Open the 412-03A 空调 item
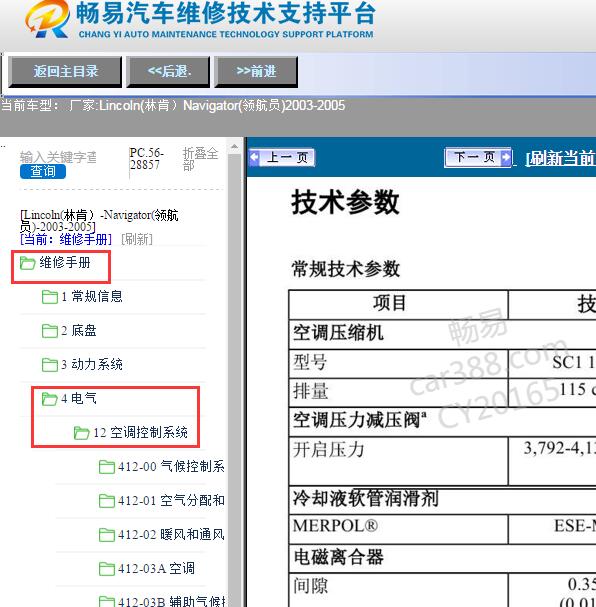Image resolution: width=596 pixels, height=607 pixels. tap(156, 569)
